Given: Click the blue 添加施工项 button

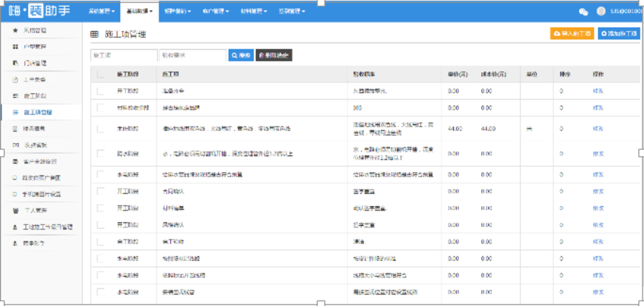Looking at the screenshot, I should pos(619,34).
